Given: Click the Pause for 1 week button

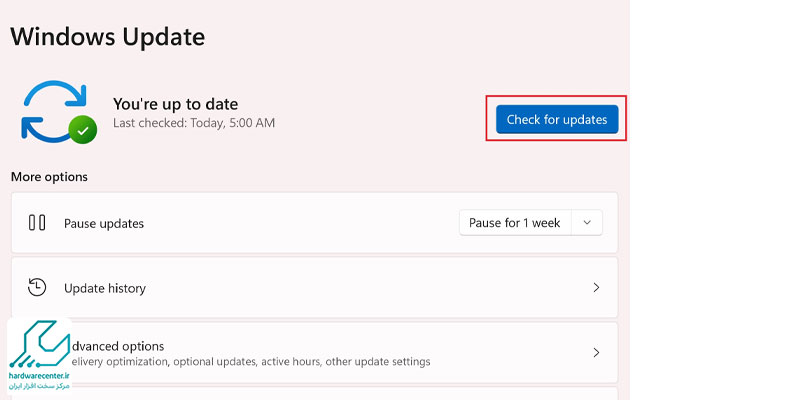Looking at the screenshot, I should coord(515,223).
